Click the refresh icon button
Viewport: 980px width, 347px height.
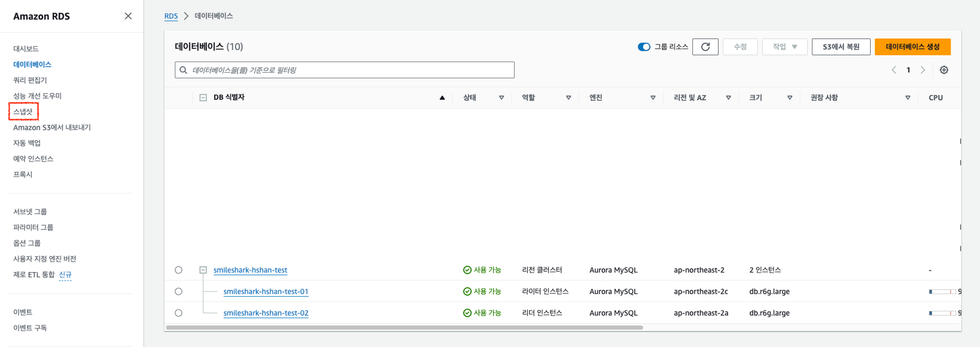click(x=705, y=47)
